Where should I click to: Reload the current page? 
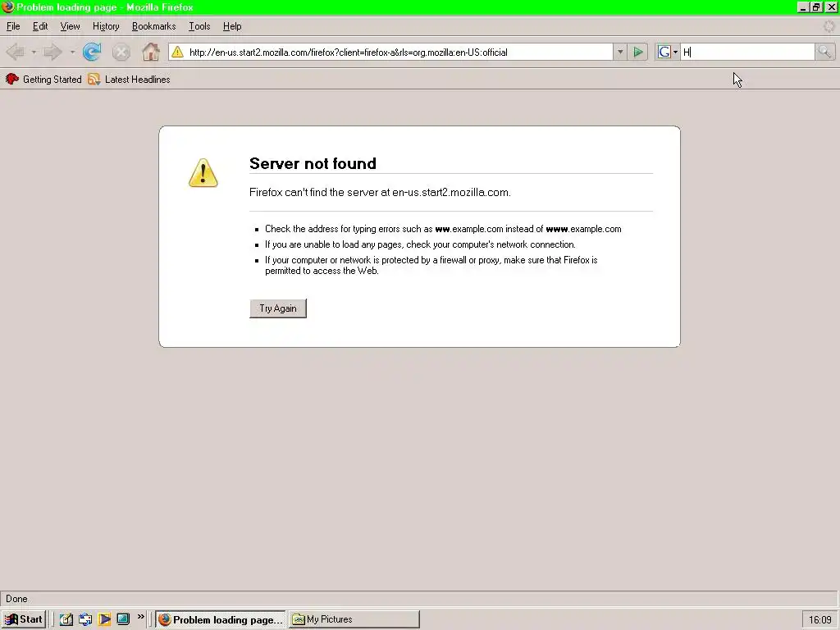[92, 52]
